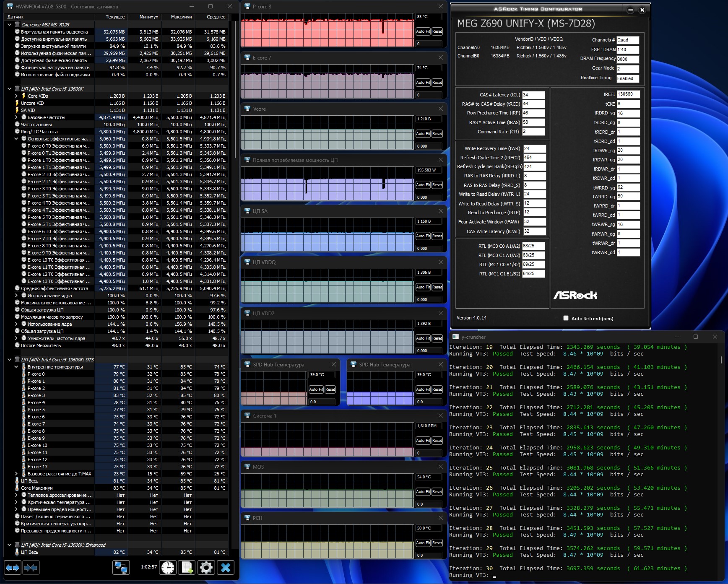728x584 pixels.
Task: Click Auto Fit in the ЦП SA graph
Action: [423, 236]
